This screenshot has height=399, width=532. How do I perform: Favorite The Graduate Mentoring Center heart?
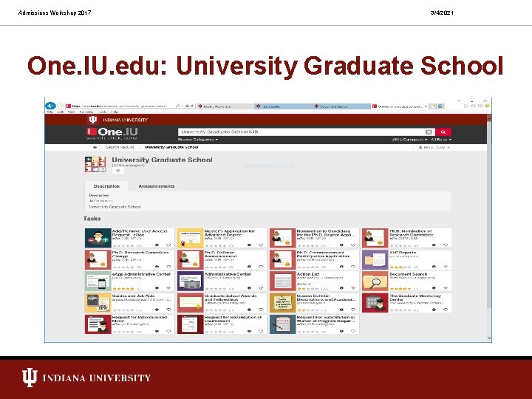point(446,310)
